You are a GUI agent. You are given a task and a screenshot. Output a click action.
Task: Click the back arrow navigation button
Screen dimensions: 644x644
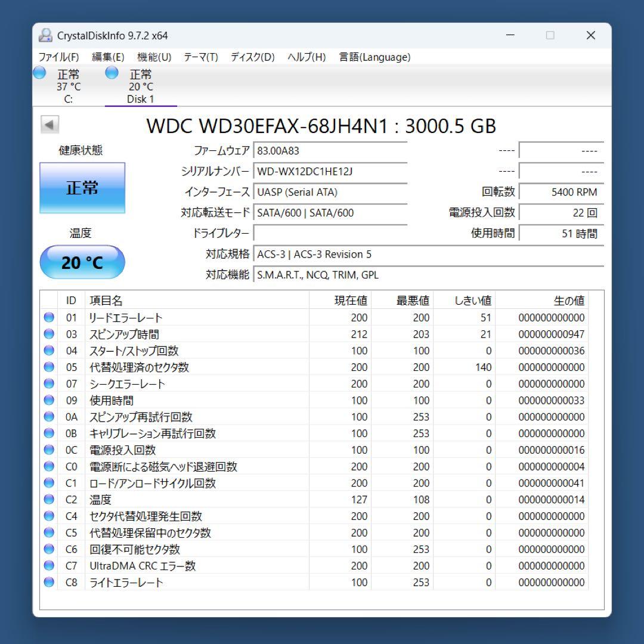(49, 125)
